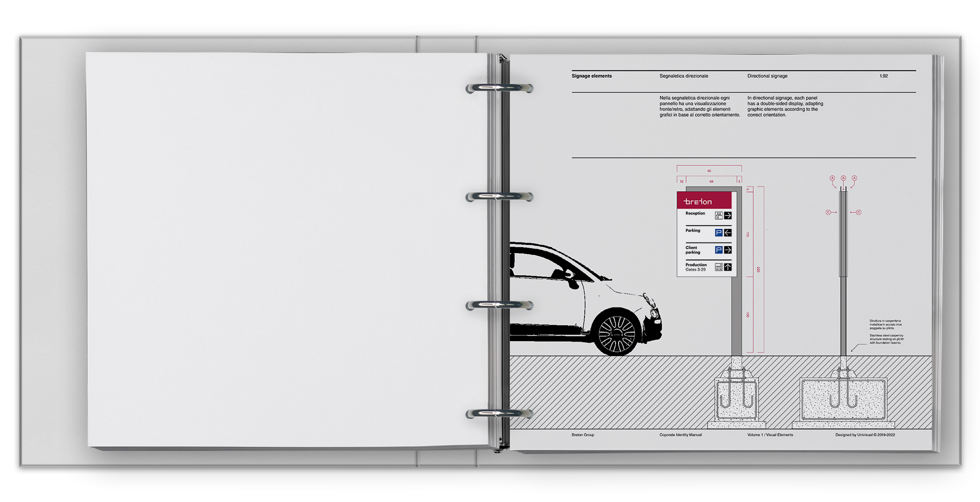Click the circled B marker above the pole

coord(843,178)
